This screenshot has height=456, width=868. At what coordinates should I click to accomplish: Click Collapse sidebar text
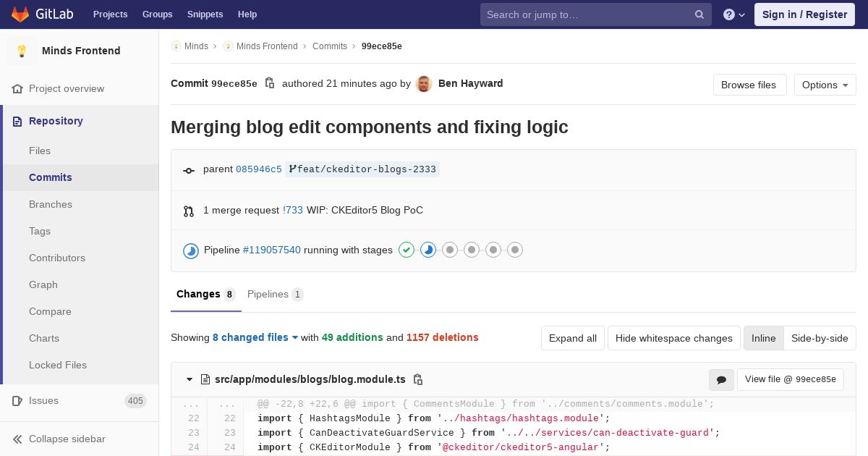coord(67,439)
